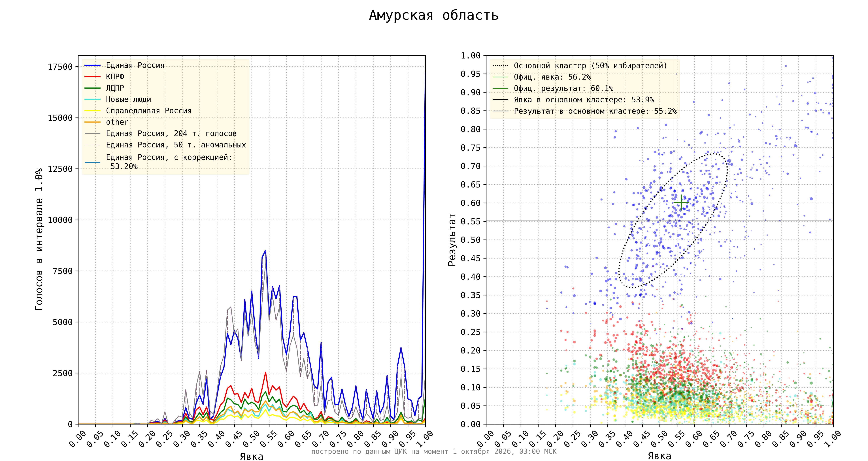
Task: Select the red КПРФ legend line sample
Action: click(x=93, y=77)
